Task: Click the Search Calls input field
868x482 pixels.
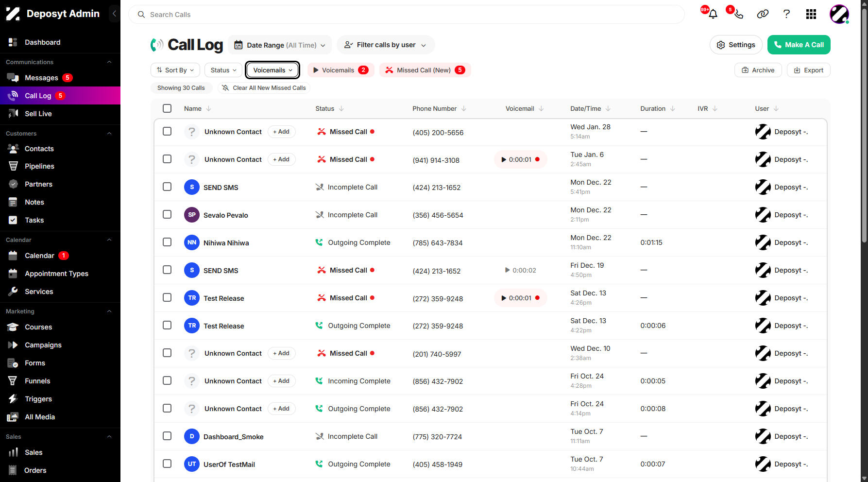Action: 407,15
